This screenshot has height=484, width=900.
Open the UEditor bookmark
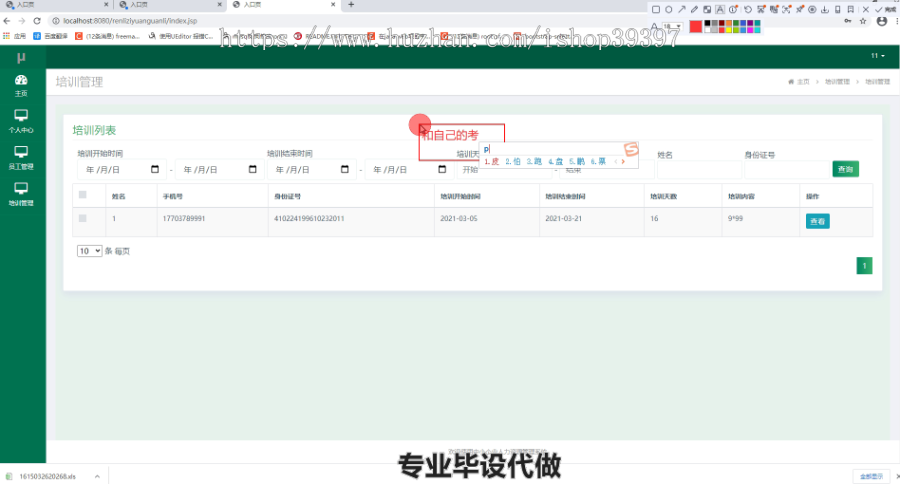pyautogui.click(x=181, y=36)
